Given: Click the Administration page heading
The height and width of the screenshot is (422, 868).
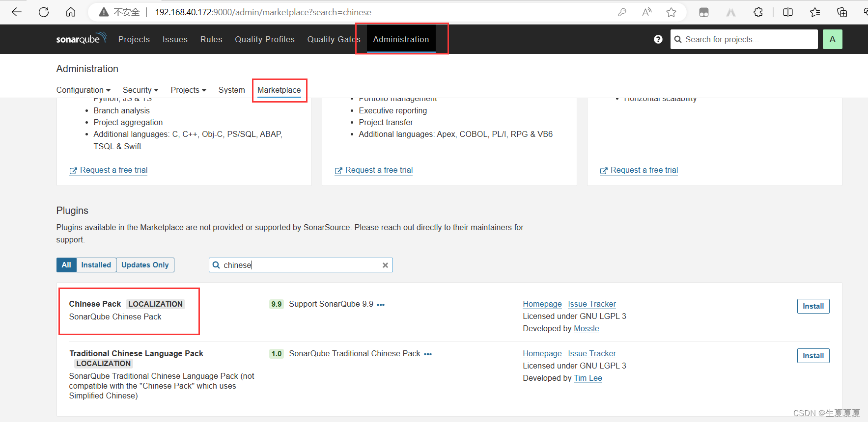Looking at the screenshot, I should tap(87, 69).
